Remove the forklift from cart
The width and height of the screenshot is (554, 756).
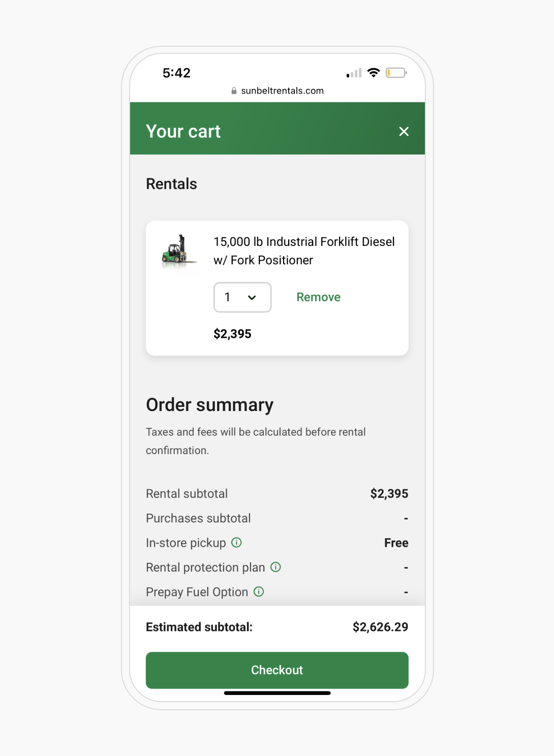(x=319, y=297)
